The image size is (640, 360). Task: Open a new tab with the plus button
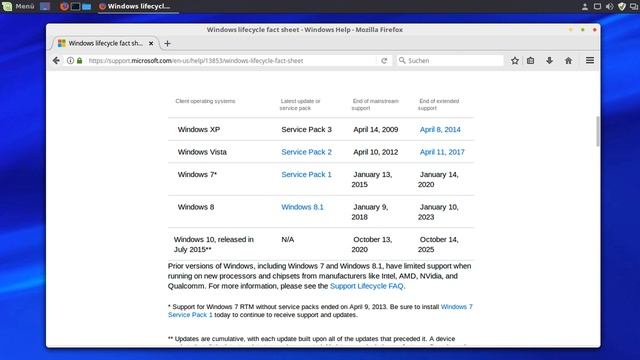[167, 43]
